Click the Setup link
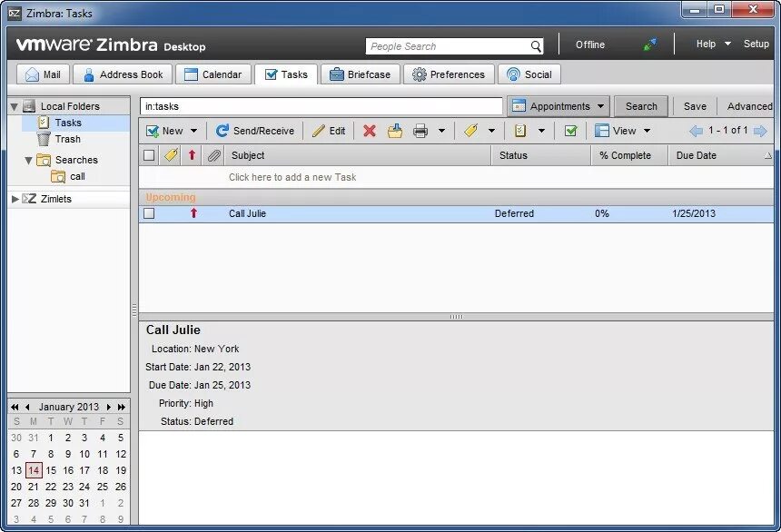 756,44
